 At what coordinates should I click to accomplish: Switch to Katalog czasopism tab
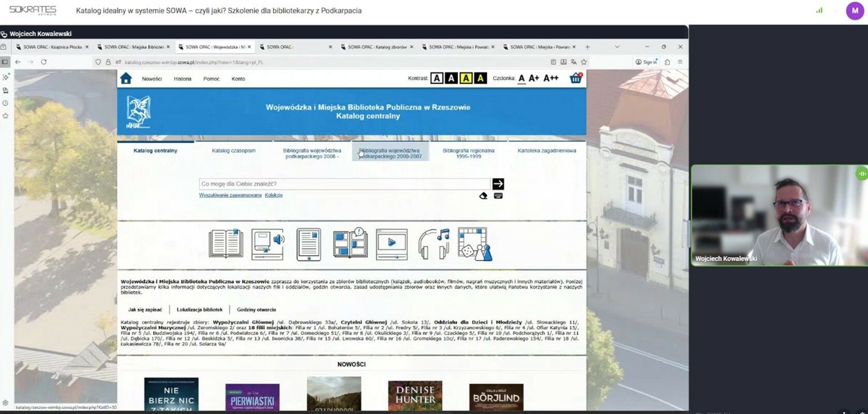(x=233, y=150)
